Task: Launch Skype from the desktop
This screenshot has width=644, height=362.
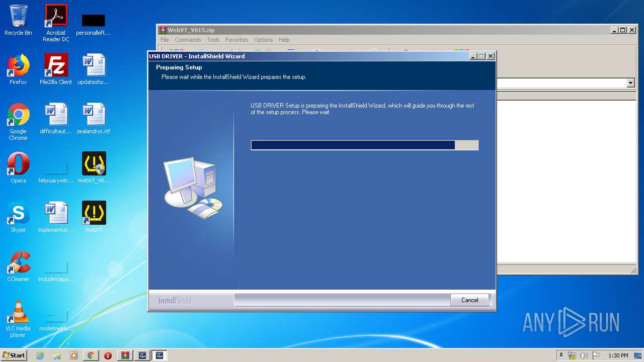Action: 18,217
